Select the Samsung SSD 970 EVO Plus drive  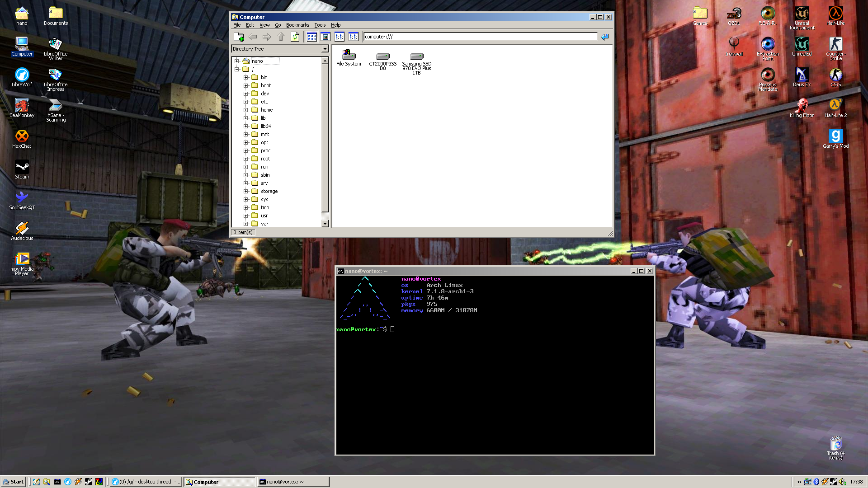(416, 64)
